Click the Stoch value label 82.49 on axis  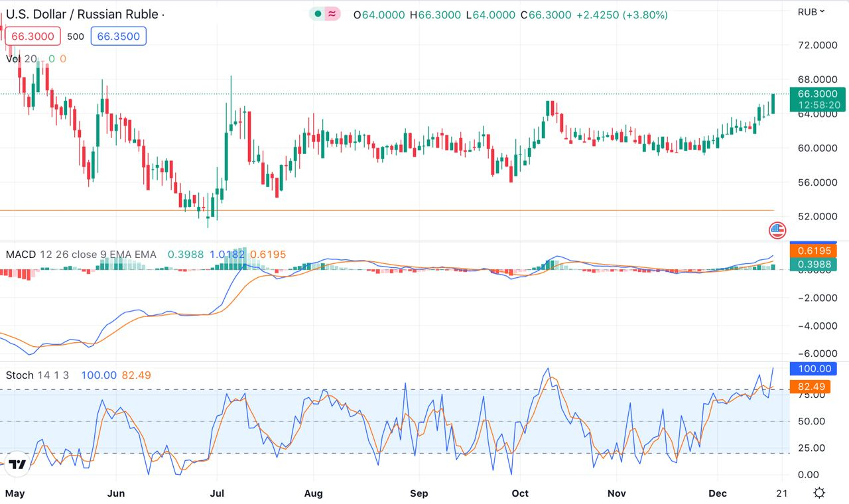[811, 387]
